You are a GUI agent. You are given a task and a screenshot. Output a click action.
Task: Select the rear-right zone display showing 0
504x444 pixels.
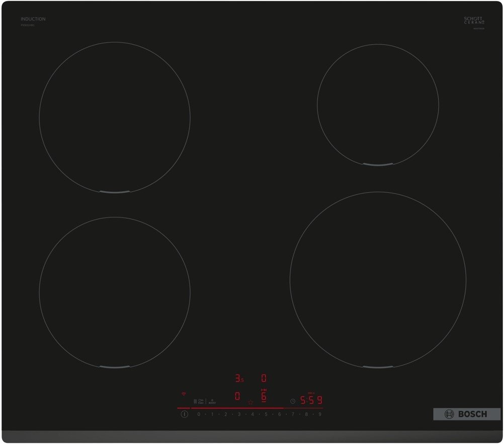264,378
